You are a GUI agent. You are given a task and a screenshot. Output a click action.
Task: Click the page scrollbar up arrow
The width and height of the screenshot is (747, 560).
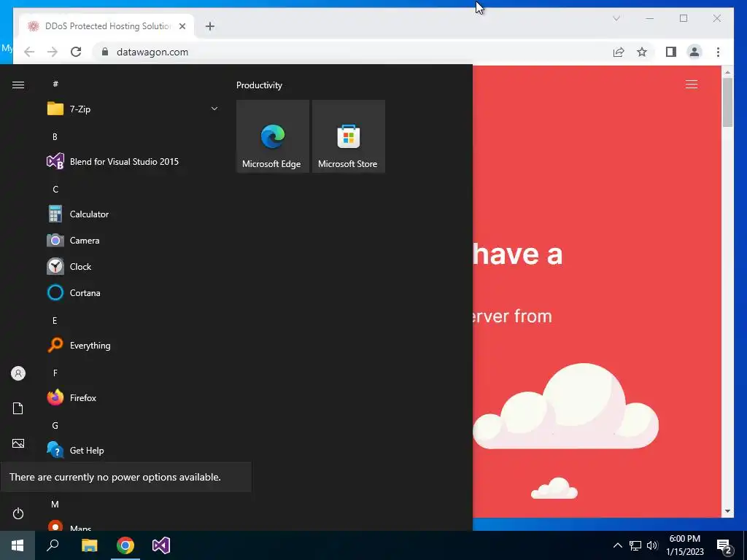[x=727, y=72]
